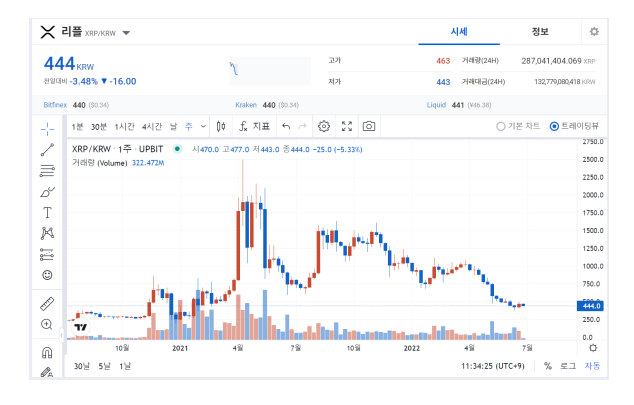Screen dimensions: 634x405
Task: Click the 거래량 (Volume) indicator label
Action: point(99,163)
